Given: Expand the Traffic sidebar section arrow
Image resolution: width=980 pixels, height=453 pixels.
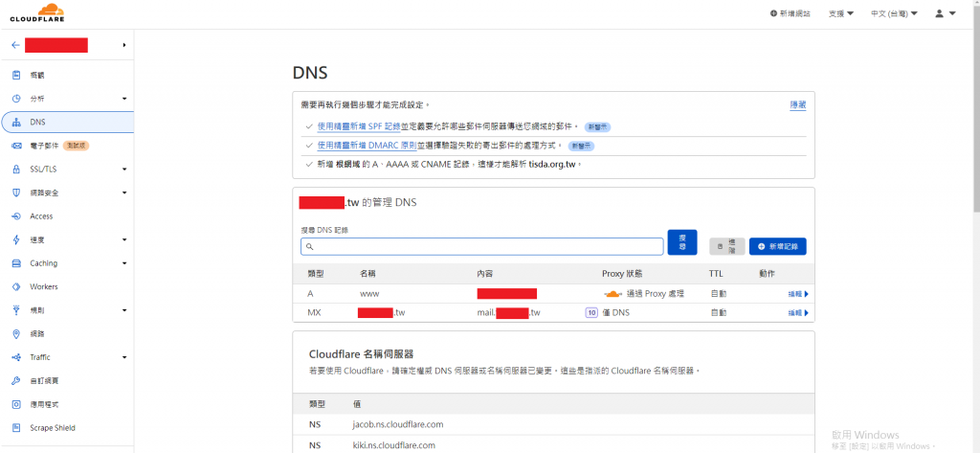Looking at the screenshot, I should pyautogui.click(x=124, y=357).
